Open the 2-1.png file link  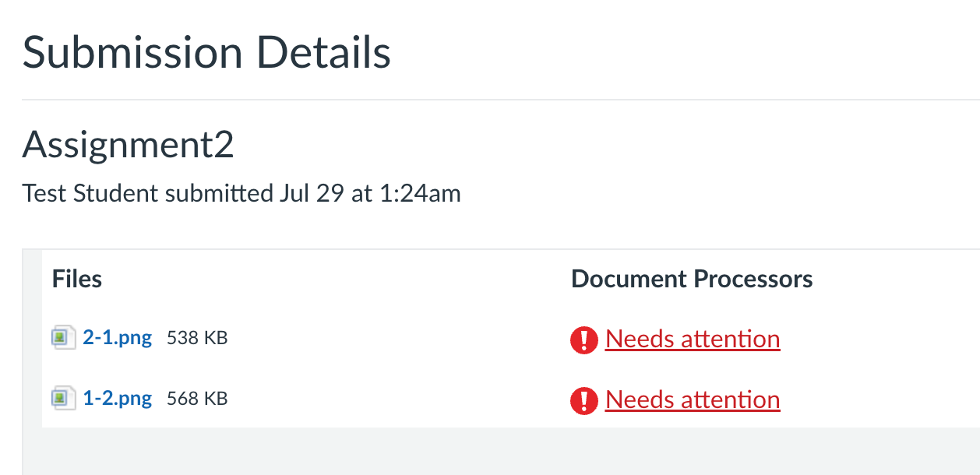point(117,338)
